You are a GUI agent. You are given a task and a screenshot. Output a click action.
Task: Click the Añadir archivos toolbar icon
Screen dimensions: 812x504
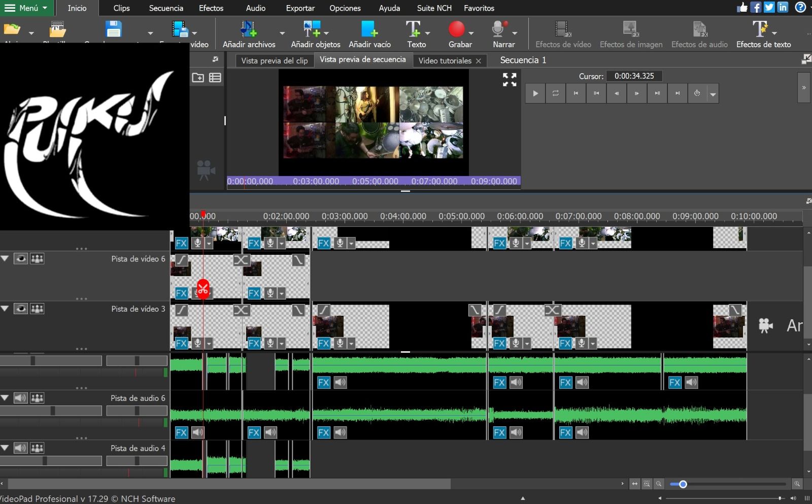pyautogui.click(x=249, y=29)
